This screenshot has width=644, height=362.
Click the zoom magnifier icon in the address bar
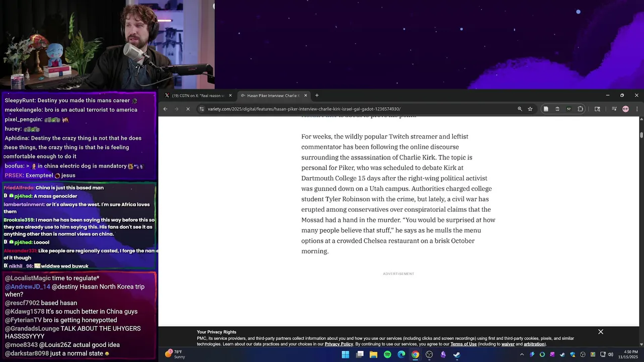[520, 109]
